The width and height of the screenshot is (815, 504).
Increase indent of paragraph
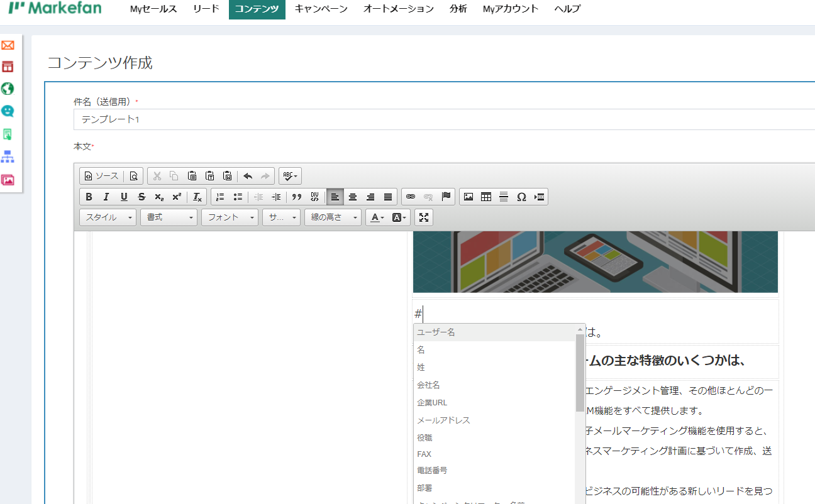coord(275,197)
